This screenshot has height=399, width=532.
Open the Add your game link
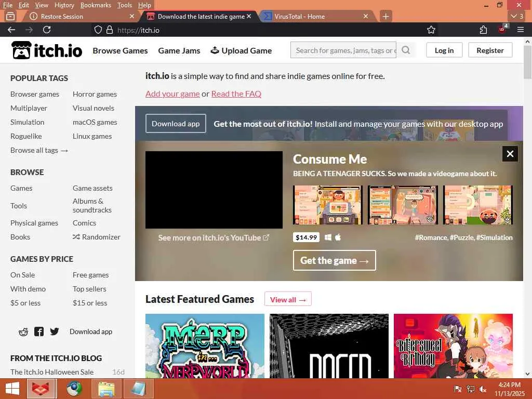(x=172, y=94)
